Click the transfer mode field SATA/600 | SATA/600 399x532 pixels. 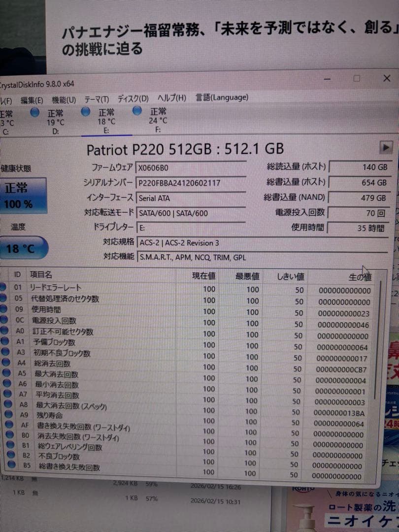pos(191,213)
